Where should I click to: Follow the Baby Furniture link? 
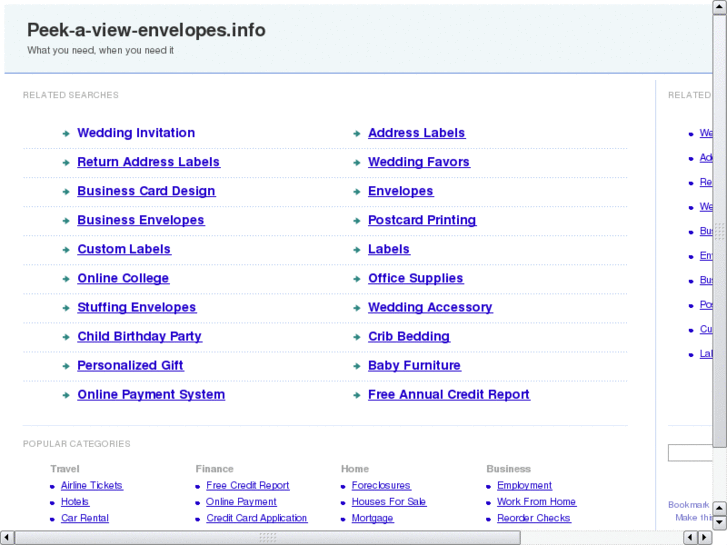tap(414, 365)
